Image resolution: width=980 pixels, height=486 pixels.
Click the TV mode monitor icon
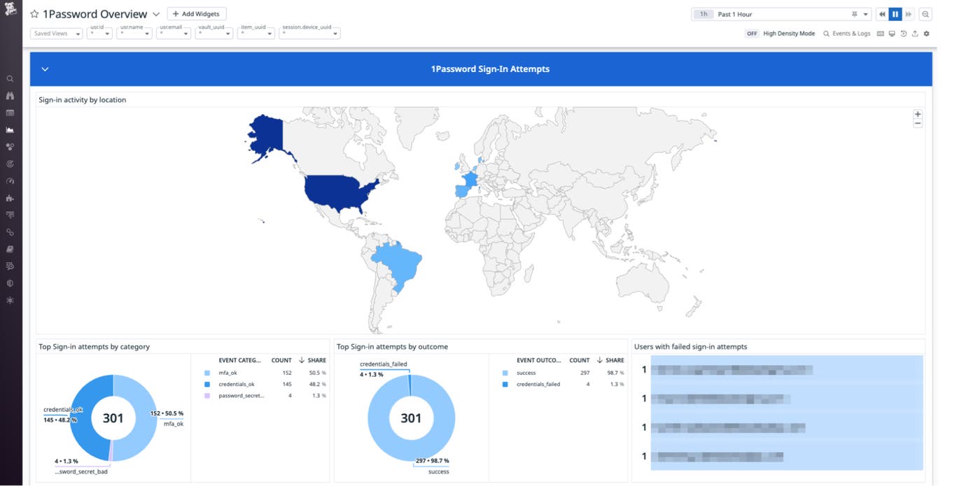[x=892, y=34]
